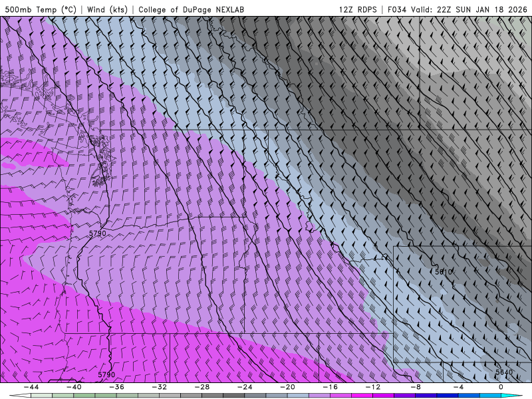Click the 0 value on the color scale
Screen dimensions: 532x399
pyautogui.click(x=501, y=387)
